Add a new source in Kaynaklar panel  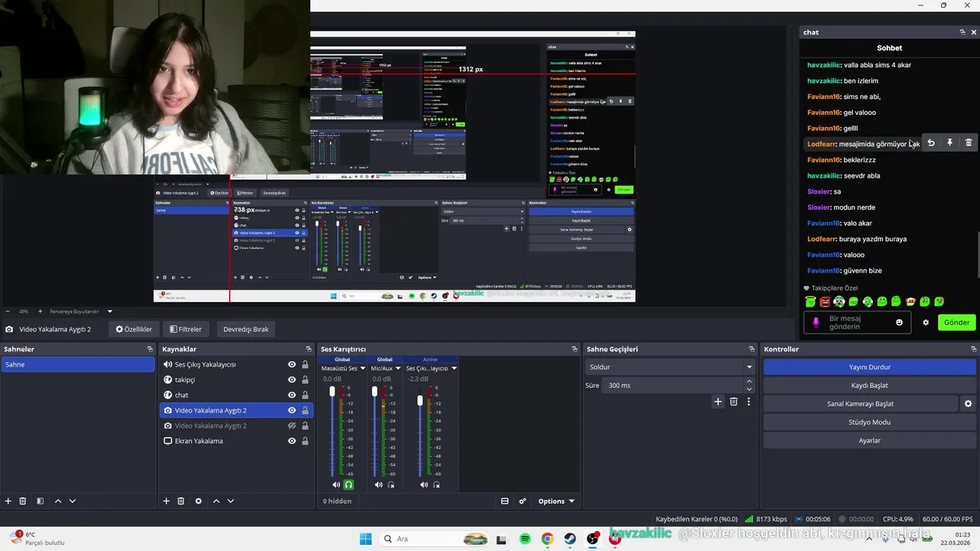point(166,501)
